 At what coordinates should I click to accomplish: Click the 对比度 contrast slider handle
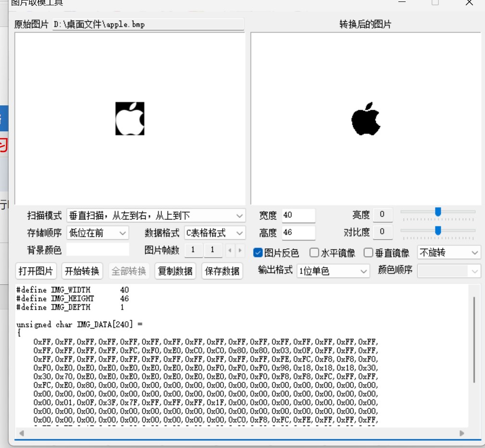pyautogui.click(x=438, y=230)
